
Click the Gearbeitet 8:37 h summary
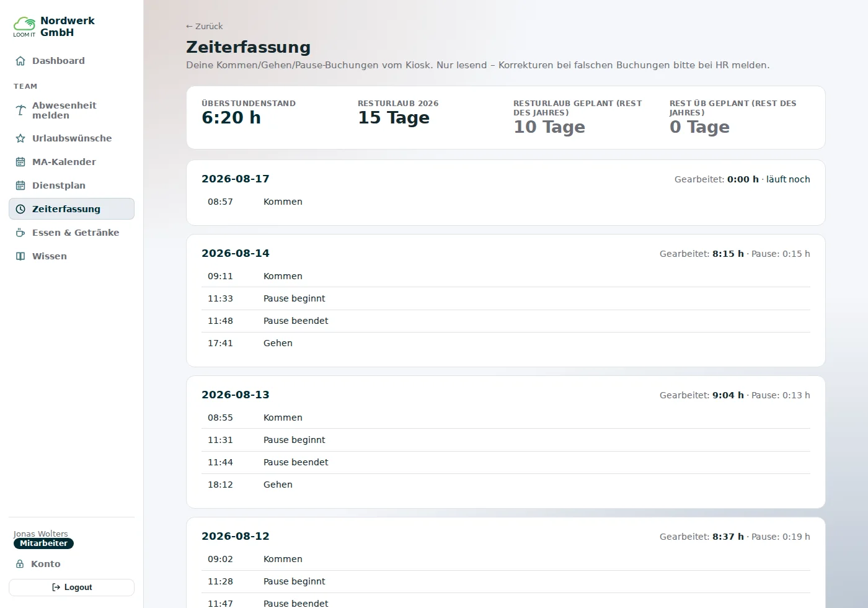(x=735, y=537)
